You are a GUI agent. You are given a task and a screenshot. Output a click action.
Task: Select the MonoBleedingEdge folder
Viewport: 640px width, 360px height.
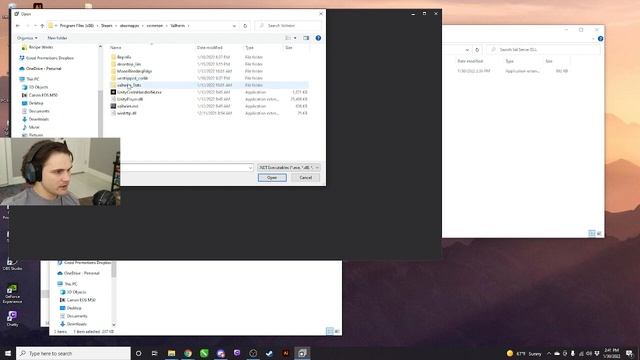(134, 71)
